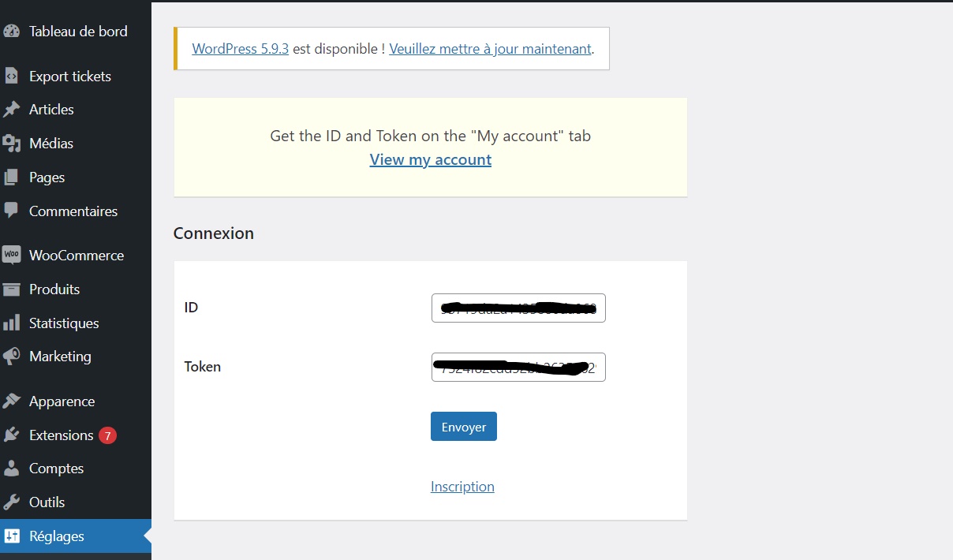953x560 pixels.
Task: Go to the Comptes menu
Action: coord(56,469)
